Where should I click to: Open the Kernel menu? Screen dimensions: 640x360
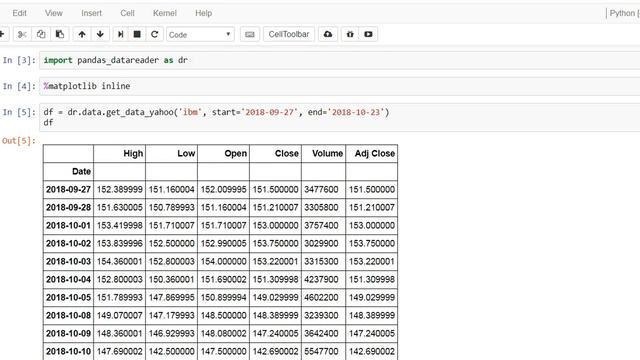pos(165,13)
